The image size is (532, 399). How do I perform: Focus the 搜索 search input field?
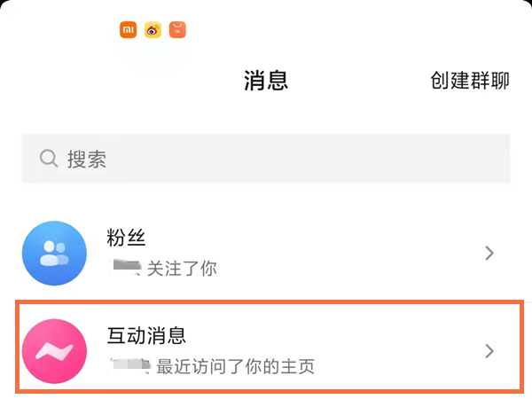[266, 160]
